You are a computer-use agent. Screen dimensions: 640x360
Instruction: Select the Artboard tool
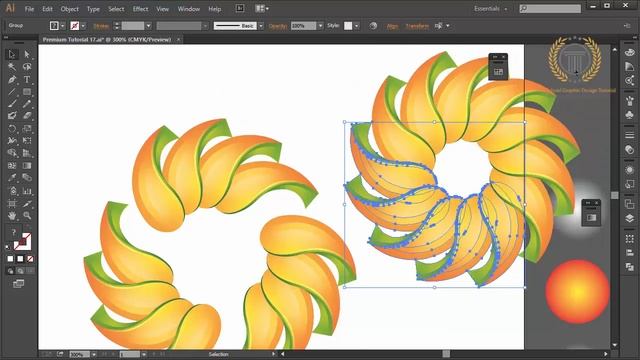click(x=12, y=203)
